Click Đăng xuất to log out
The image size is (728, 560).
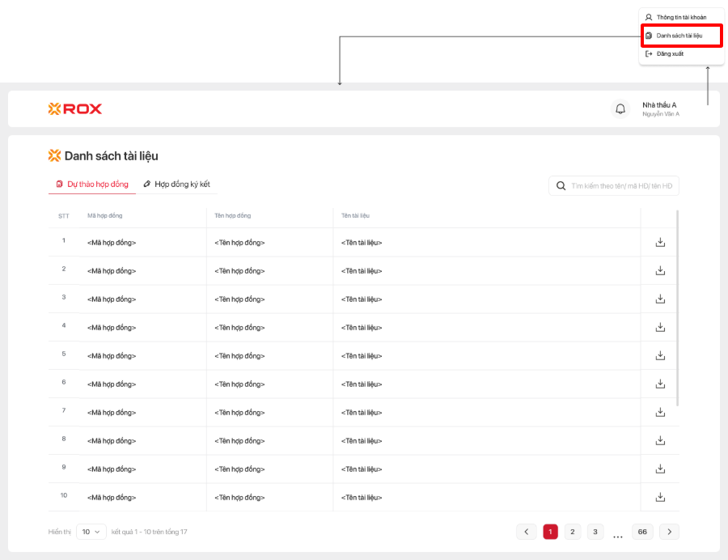pyautogui.click(x=669, y=53)
